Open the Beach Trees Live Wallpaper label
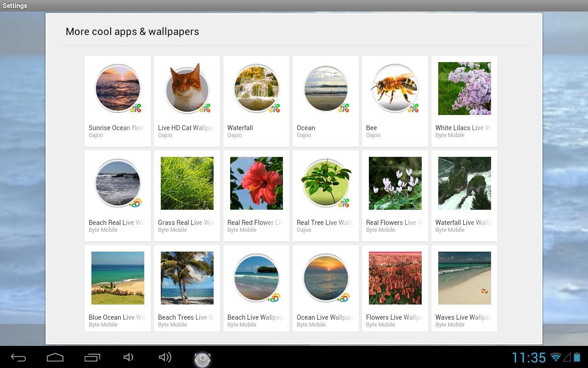 click(186, 317)
